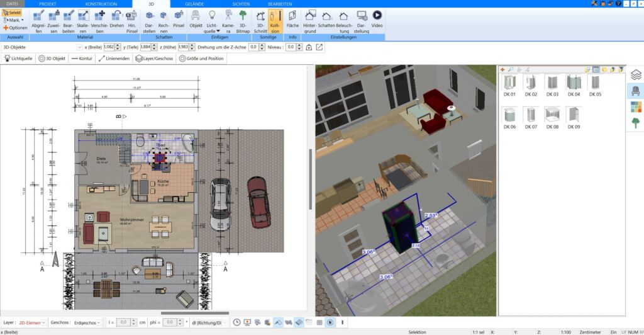Open the plants tree sidebar icon
The image size is (644, 335).
click(635, 123)
